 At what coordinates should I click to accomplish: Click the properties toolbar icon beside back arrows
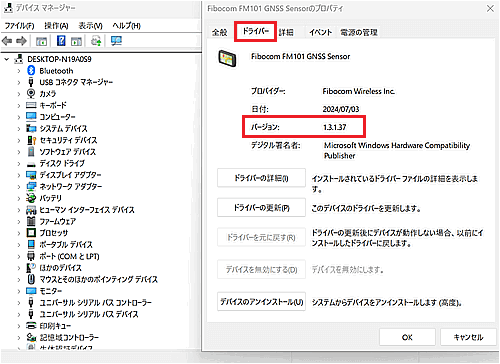[x=41, y=41]
